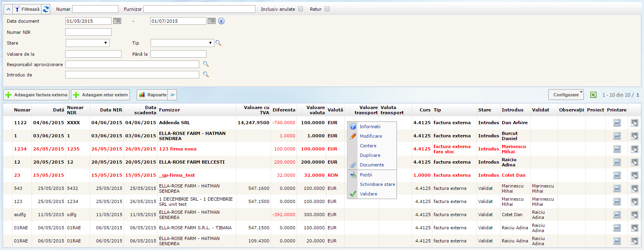The height and width of the screenshot is (250, 644).
Task: Open the Rapoarte button
Action: coord(153,95)
